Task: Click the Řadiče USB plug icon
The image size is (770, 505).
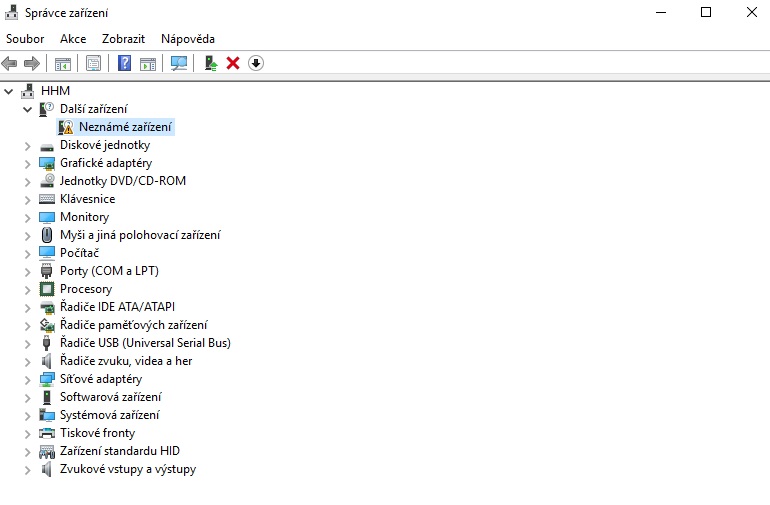Action: [47, 343]
